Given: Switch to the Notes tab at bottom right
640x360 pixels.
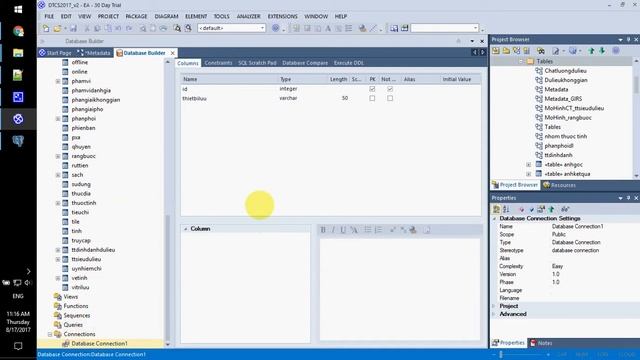Looking at the screenshot, I should coord(541,343).
